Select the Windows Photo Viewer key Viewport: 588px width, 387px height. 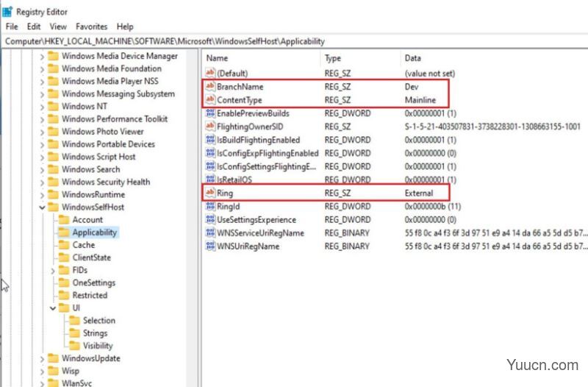[x=103, y=132]
